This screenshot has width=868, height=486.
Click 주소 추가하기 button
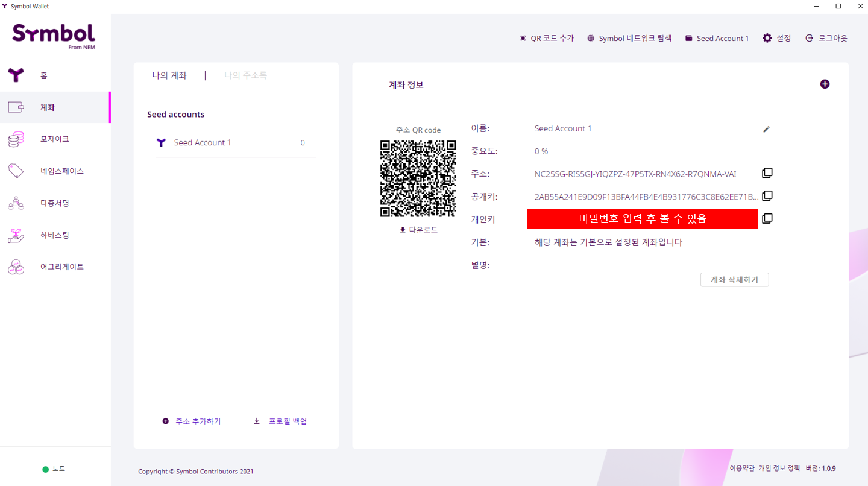(x=192, y=421)
